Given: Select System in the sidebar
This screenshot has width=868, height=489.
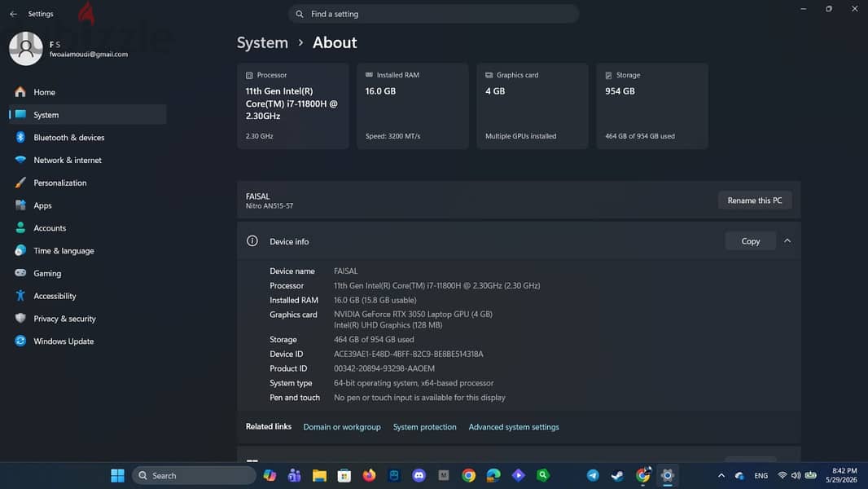Looking at the screenshot, I should [87, 115].
